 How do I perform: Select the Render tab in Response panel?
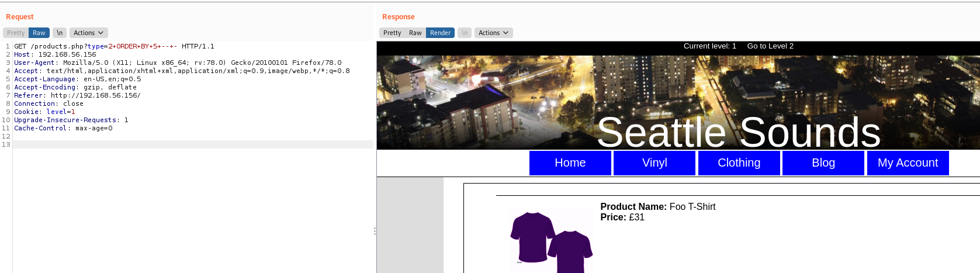[441, 33]
